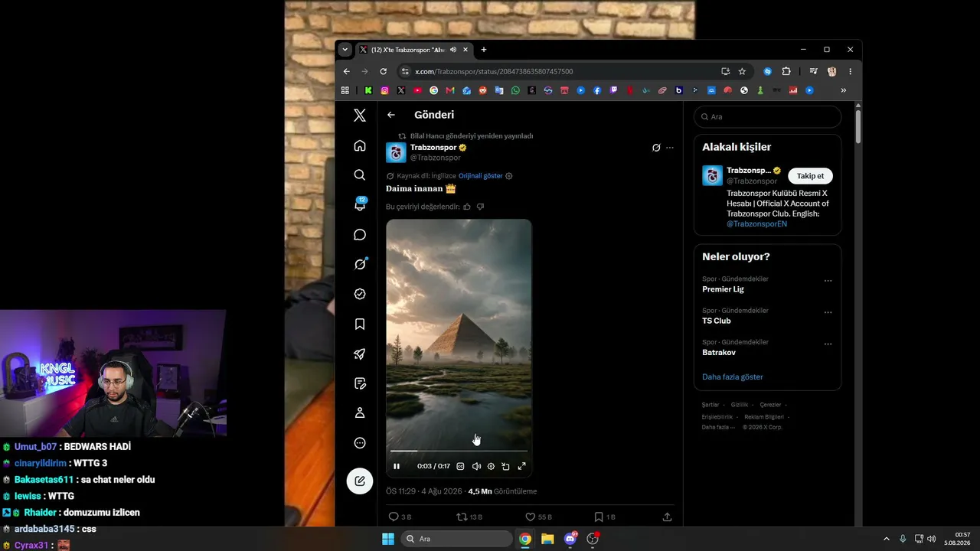Click 'Daha fazla göster' under trends

[x=733, y=377]
